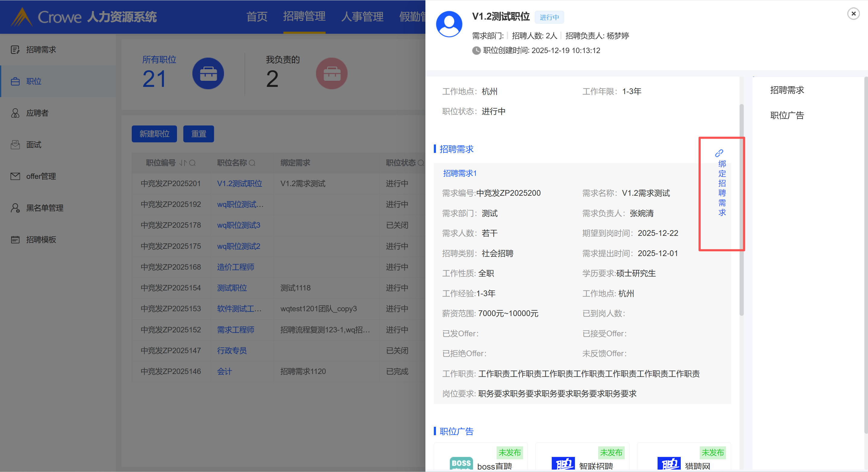Click the 新建职位 button
The width and height of the screenshot is (868, 472).
click(x=154, y=134)
